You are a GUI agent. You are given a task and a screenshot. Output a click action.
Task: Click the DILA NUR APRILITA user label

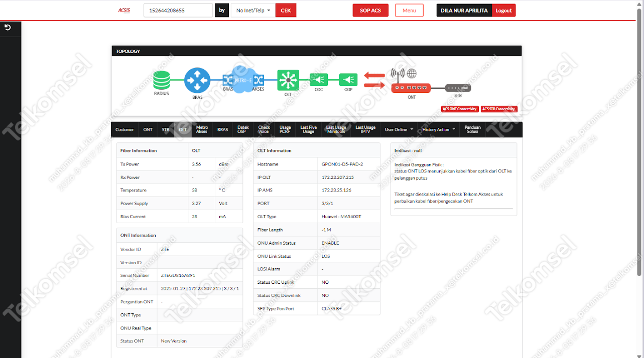click(x=464, y=10)
